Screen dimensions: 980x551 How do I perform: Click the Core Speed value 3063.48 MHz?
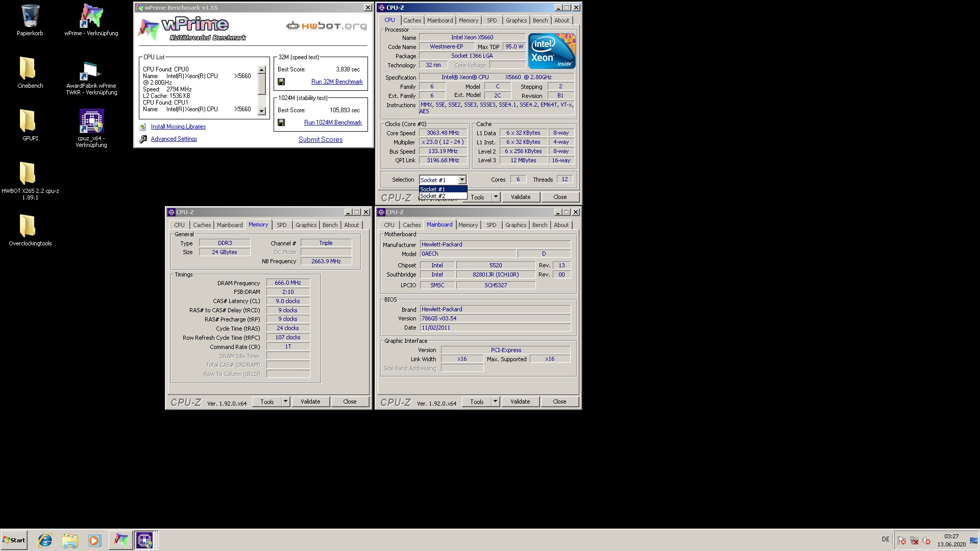coord(443,133)
